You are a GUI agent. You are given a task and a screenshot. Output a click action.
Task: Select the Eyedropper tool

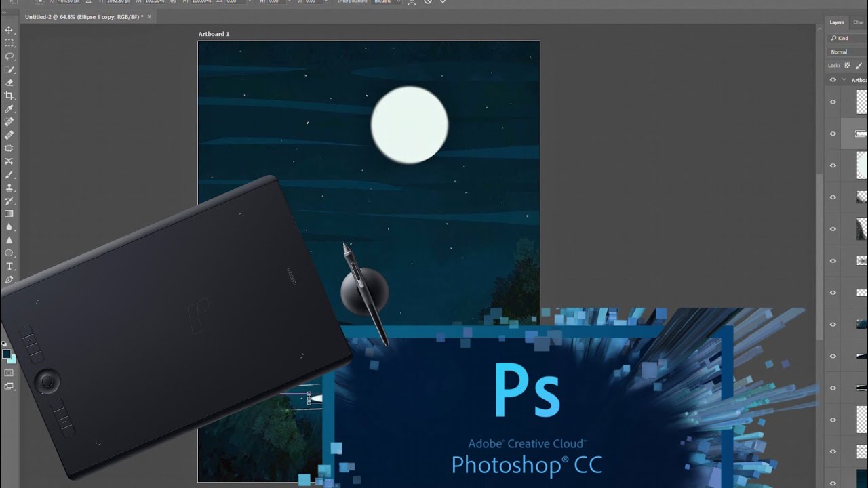[x=9, y=109]
